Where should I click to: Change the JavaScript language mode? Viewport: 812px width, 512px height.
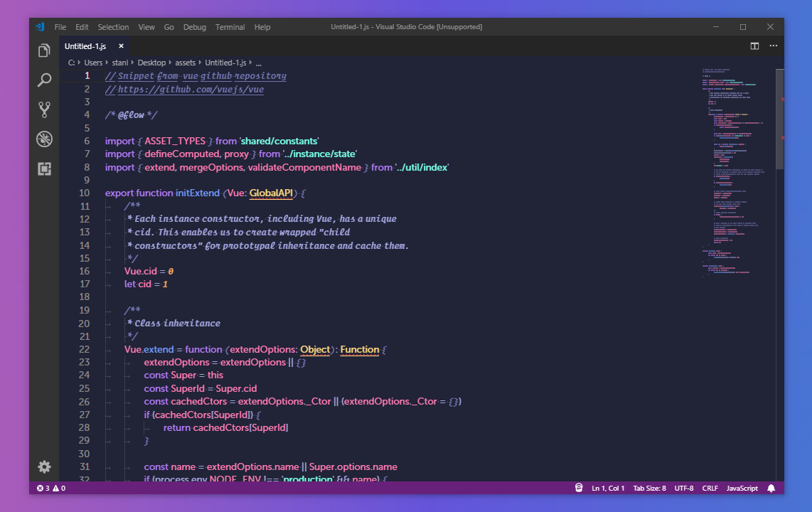coord(742,489)
